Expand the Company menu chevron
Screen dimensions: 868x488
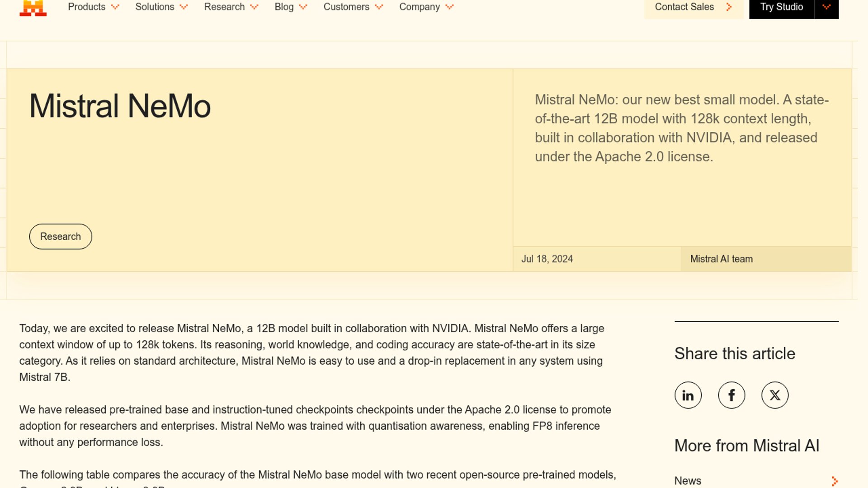(x=449, y=7)
